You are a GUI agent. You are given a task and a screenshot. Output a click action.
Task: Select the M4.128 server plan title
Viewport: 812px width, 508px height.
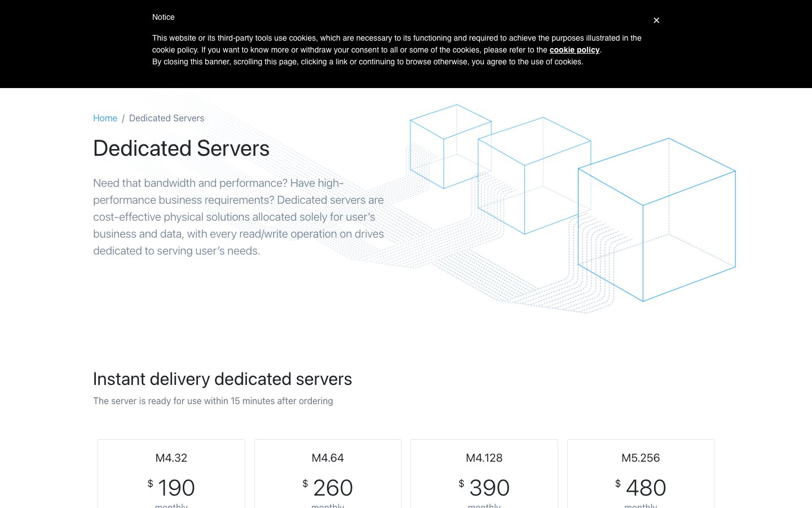(x=484, y=458)
